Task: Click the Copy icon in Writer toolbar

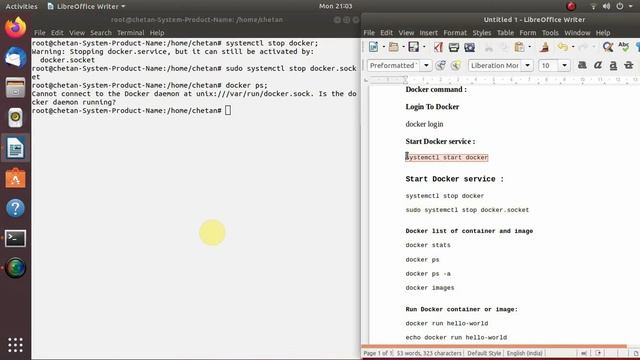Action: click(x=504, y=47)
